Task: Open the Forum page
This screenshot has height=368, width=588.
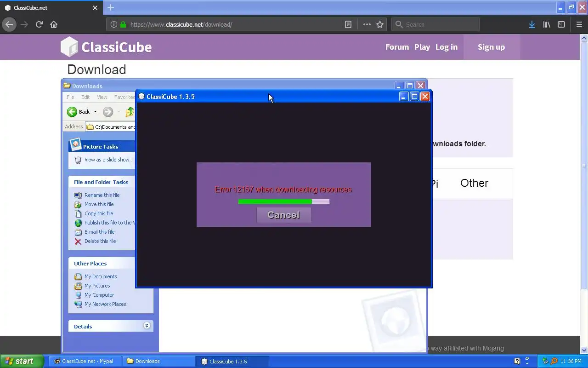Action: (x=397, y=47)
